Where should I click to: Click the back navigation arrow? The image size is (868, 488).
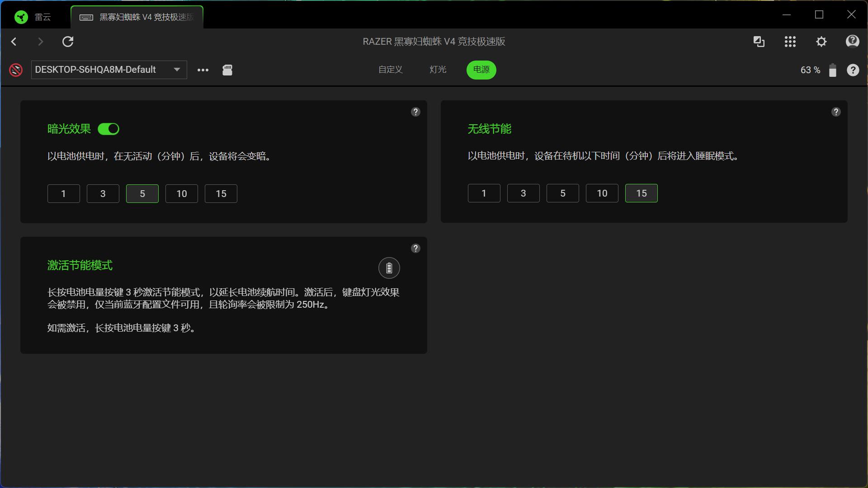[14, 42]
